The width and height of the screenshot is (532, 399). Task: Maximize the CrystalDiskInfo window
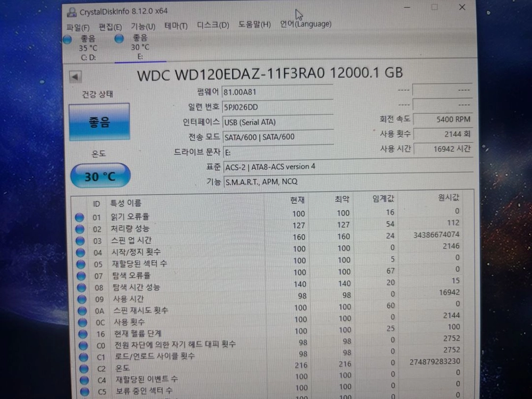point(434,7)
